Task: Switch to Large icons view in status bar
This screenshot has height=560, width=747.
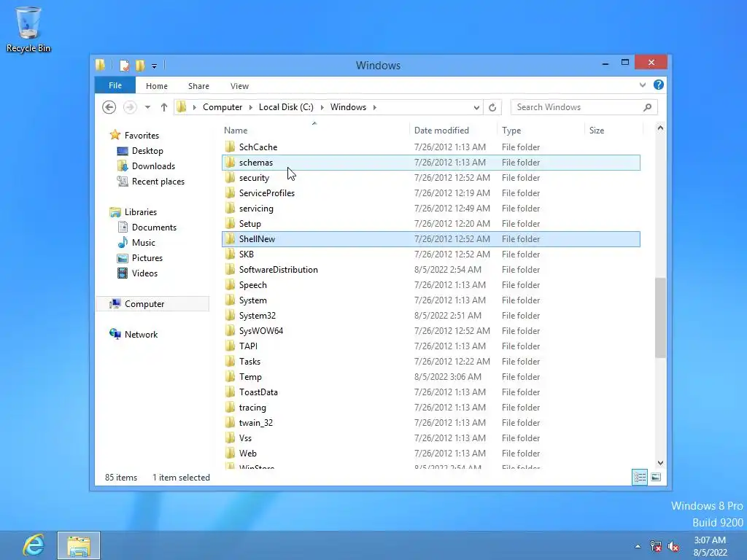Action: click(656, 477)
